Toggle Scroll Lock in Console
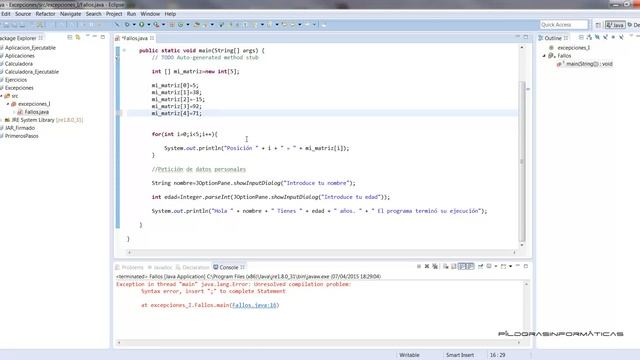640x360 pixels. coord(453,266)
